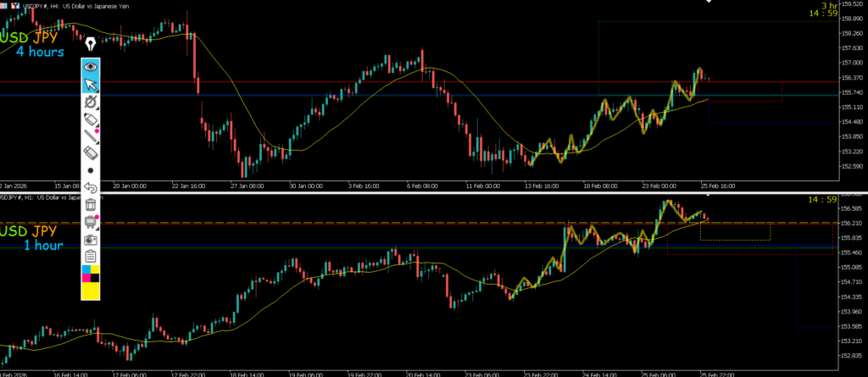
Task: Click the trash can to delete drawings
Action: [91, 204]
